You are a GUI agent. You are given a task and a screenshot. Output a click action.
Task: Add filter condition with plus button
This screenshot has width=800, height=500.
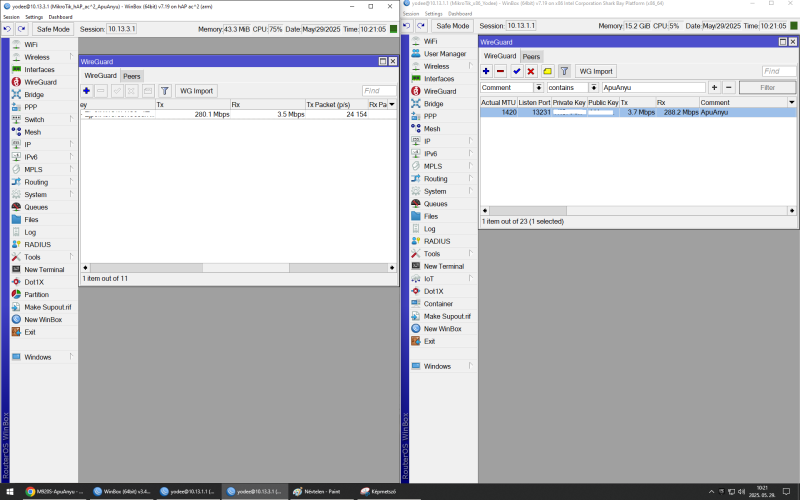pyautogui.click(x=714, y=88)
